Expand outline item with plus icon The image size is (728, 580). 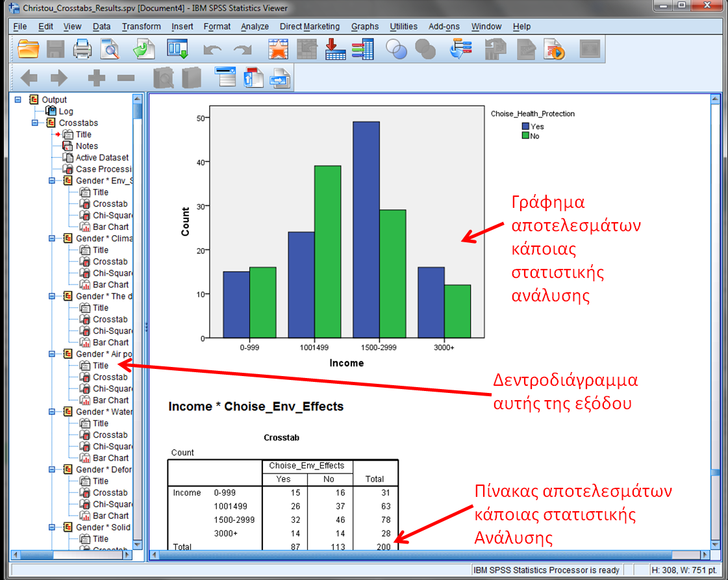click(97, 77)
